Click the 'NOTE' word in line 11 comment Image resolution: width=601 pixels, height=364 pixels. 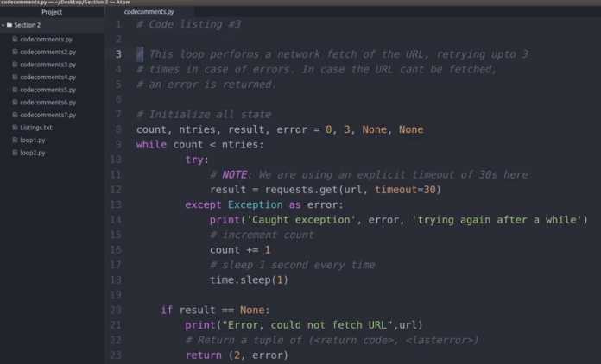[235, 175]
